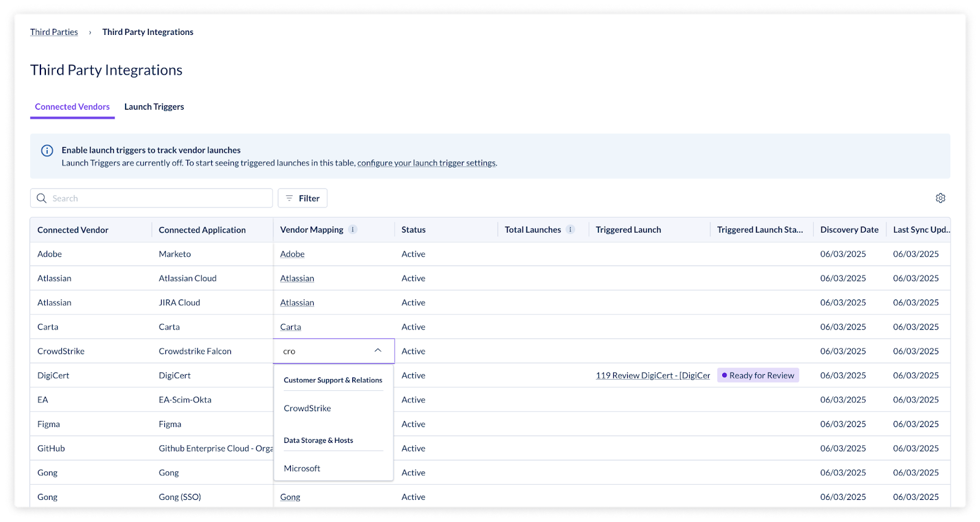Click the 'Gong (SSO)' application cell
Screen dimensions: 980x522
[179, 497]
